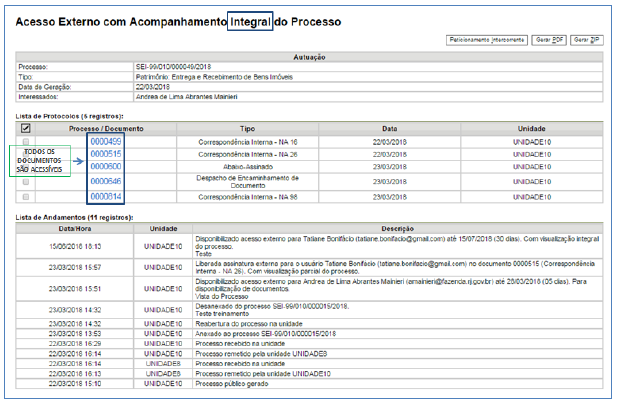Select the checkbox for document 0000814

(25, 197)
